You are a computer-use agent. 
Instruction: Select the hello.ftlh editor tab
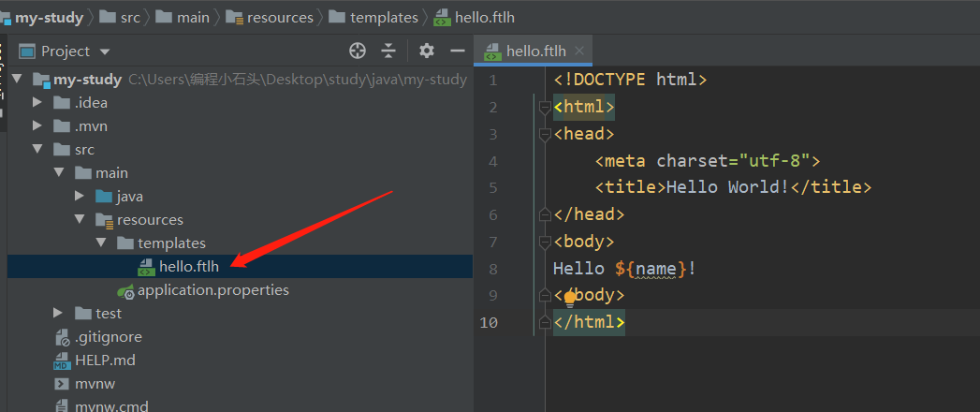pos(534,51)
